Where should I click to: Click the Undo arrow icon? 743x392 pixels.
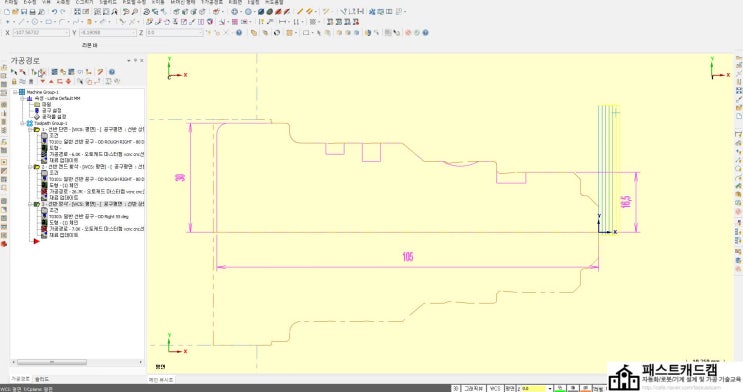pyautogui.click(x=54, y=12)
